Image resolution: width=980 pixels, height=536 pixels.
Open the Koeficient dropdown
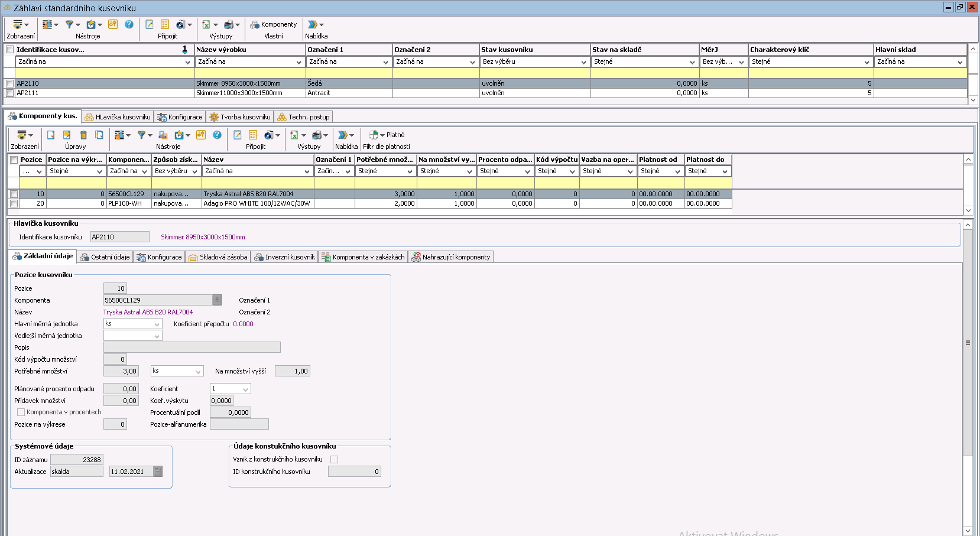pos(245,389)
